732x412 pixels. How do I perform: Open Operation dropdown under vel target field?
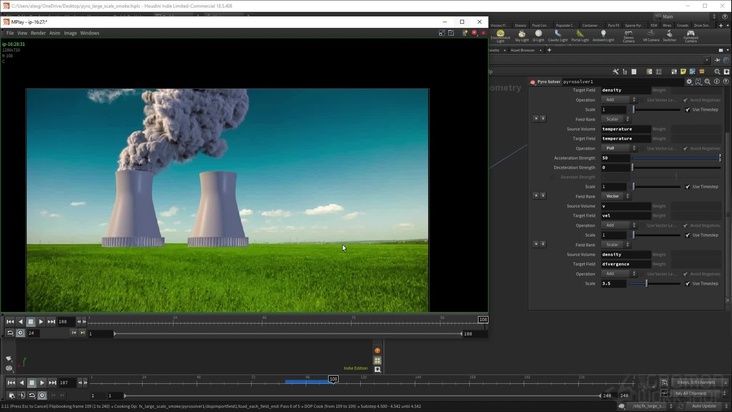coord(619,225)
